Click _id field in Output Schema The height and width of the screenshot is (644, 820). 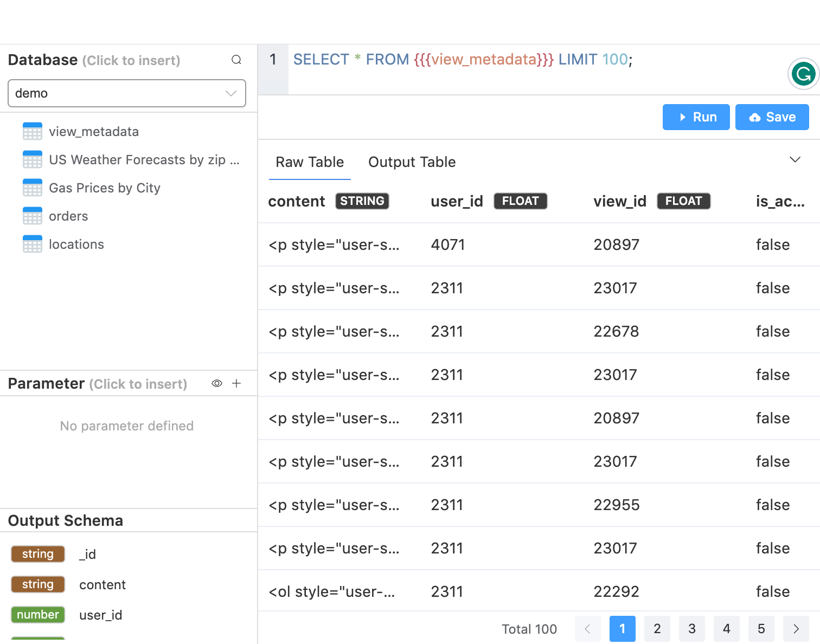[87, 554]
